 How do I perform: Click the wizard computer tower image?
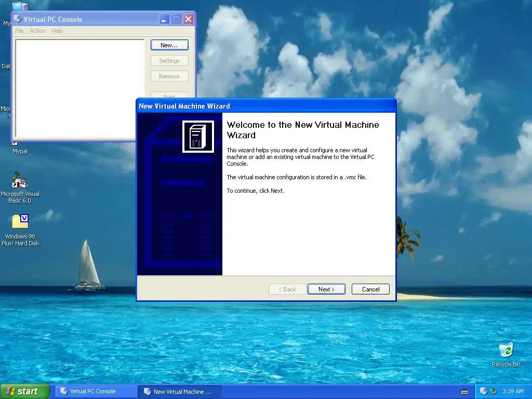198,137
